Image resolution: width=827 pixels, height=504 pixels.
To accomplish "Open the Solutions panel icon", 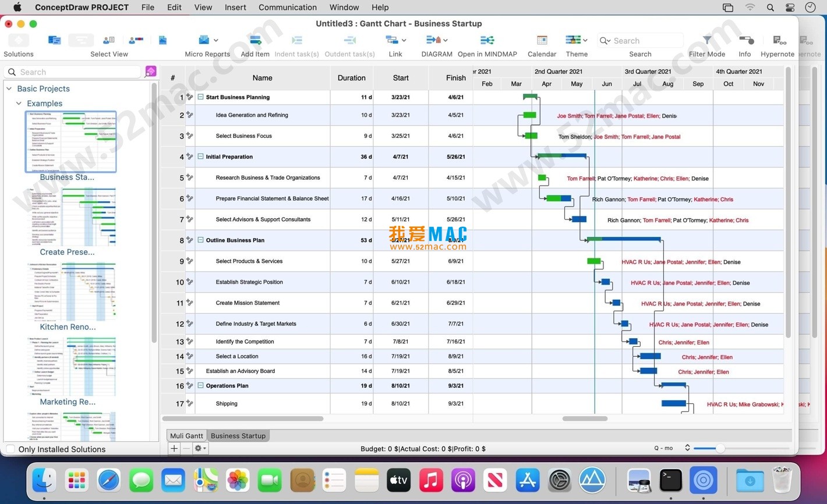I will [x=19, y=40].
